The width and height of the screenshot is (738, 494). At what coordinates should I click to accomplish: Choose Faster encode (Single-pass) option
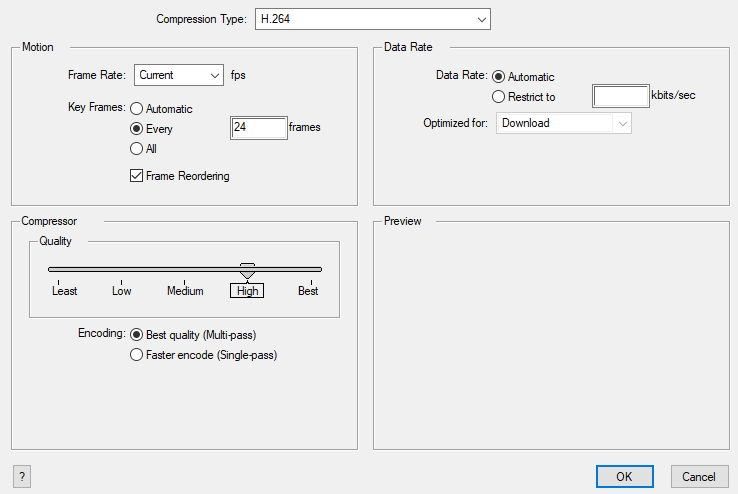point(137,355)
